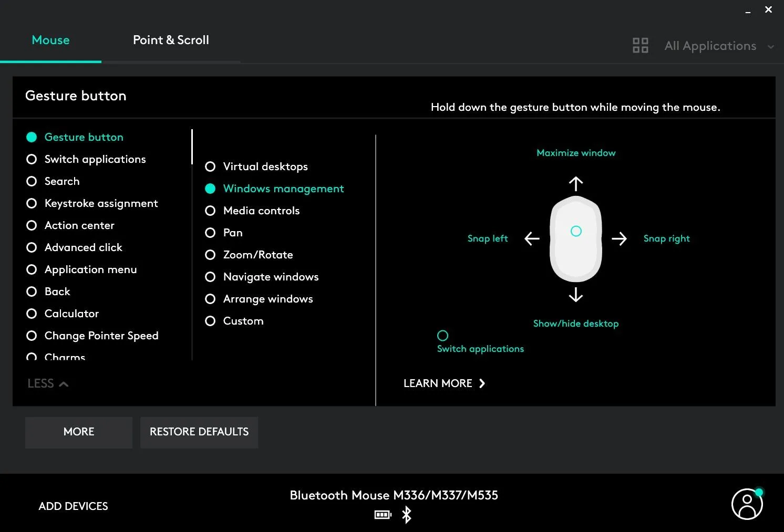Click the RESTORE DEFAULTS button

(199, 432)
